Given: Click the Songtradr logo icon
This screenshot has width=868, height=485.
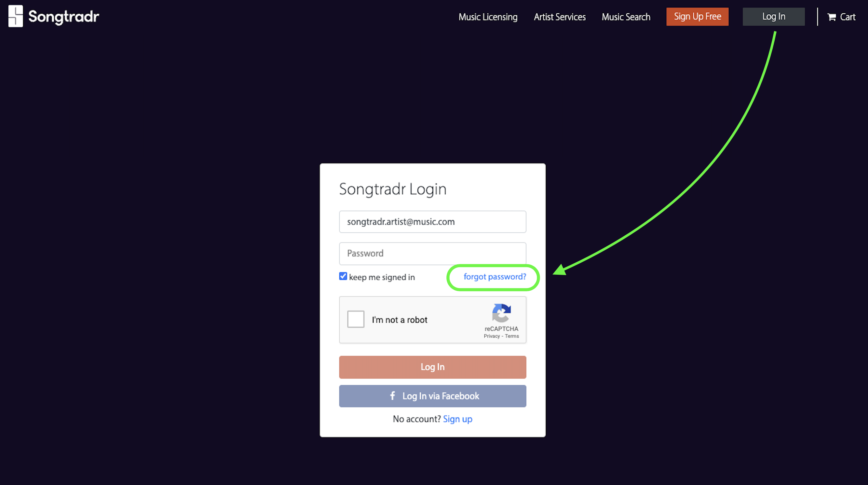Looking at the screenshot, I should (x=16, y=16).
